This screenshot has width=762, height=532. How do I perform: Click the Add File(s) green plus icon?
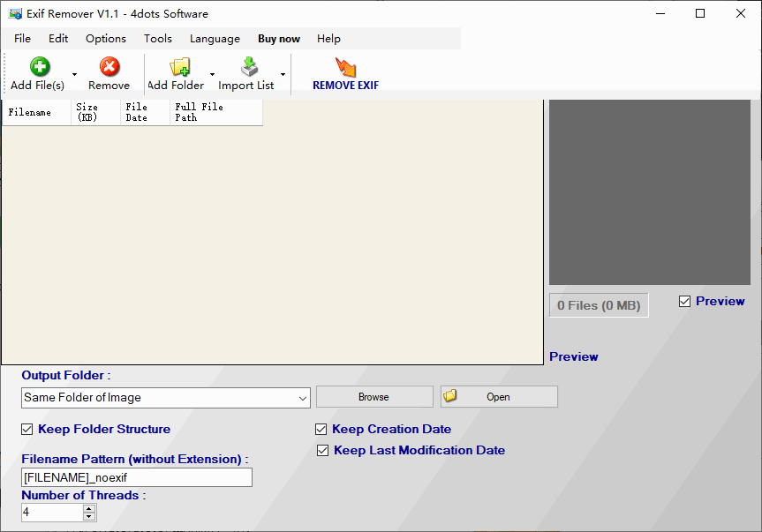40,66
